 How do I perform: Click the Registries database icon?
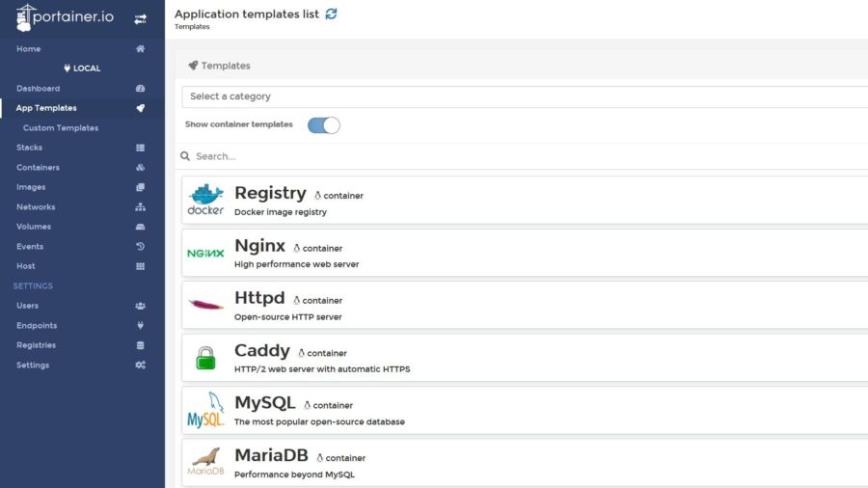(x=141, y=345)
